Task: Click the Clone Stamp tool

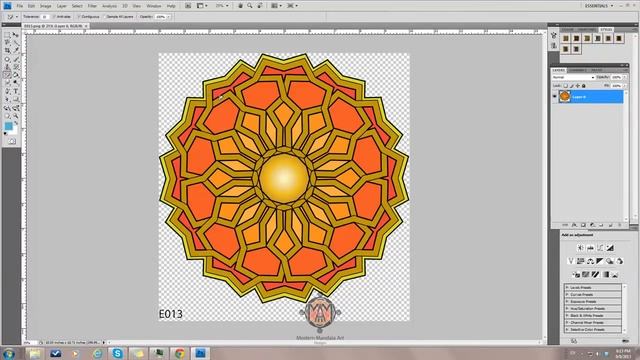Action: click(x=7, y=67)
